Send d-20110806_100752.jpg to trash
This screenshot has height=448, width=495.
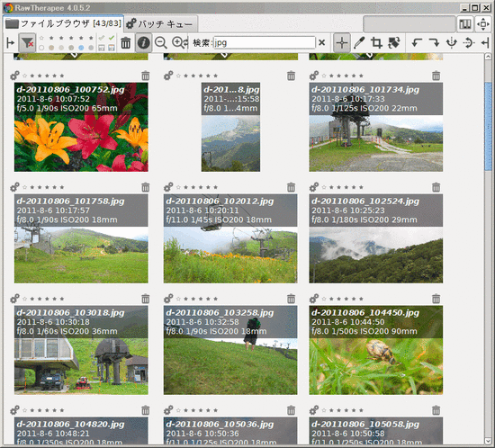coord(146,76)
